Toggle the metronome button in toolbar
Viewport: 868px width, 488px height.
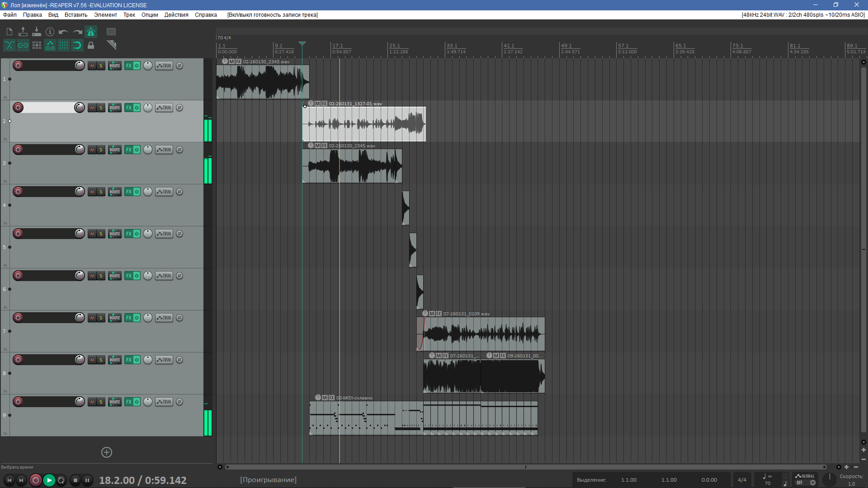[91, 32]
